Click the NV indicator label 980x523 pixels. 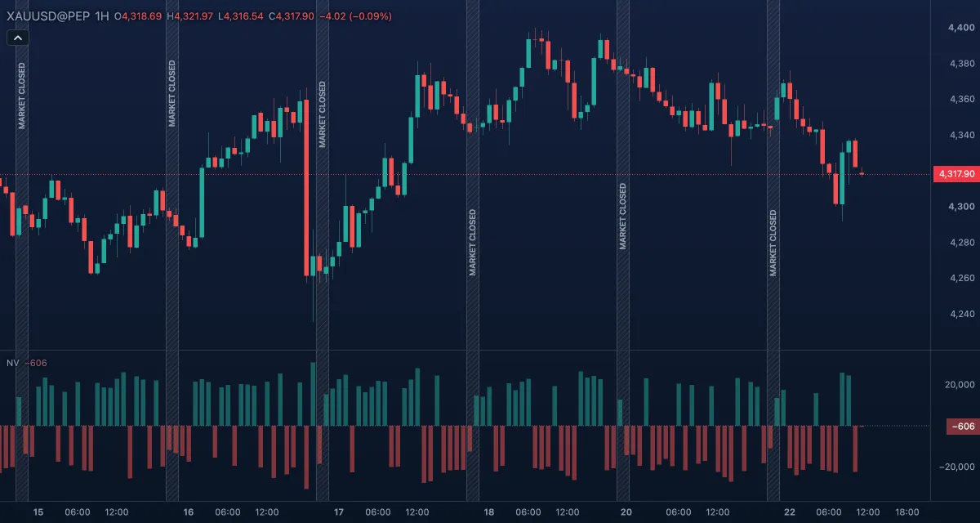tap(12, 363)
